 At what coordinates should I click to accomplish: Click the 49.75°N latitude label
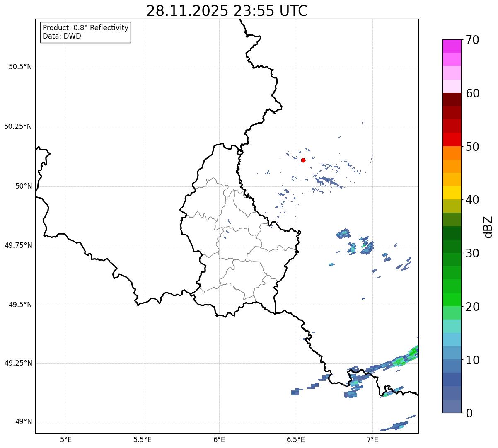coord(18,245)
